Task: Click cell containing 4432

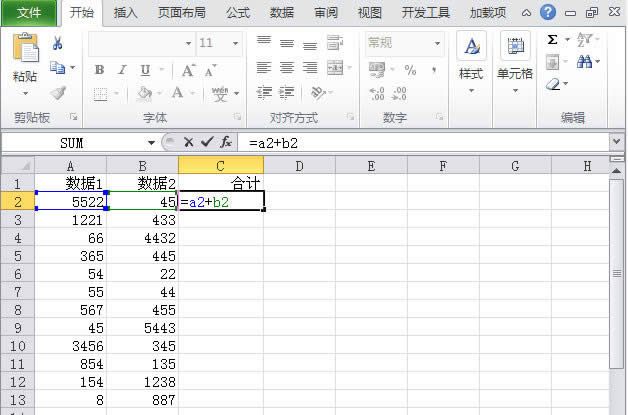Action: [x=143, y=238]
